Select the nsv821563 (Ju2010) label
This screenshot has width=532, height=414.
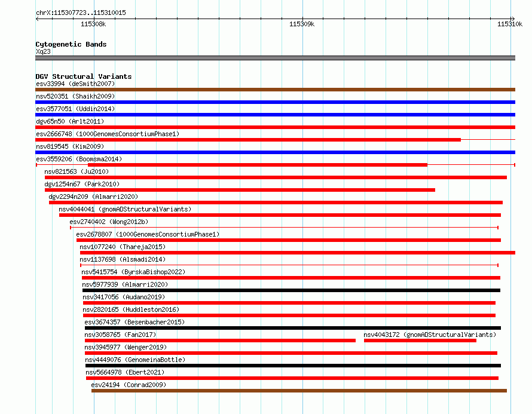[77, 171]
